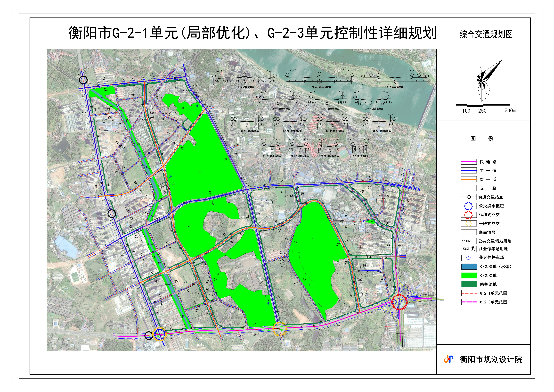Click the 图例 legend heading

(482, 139)
